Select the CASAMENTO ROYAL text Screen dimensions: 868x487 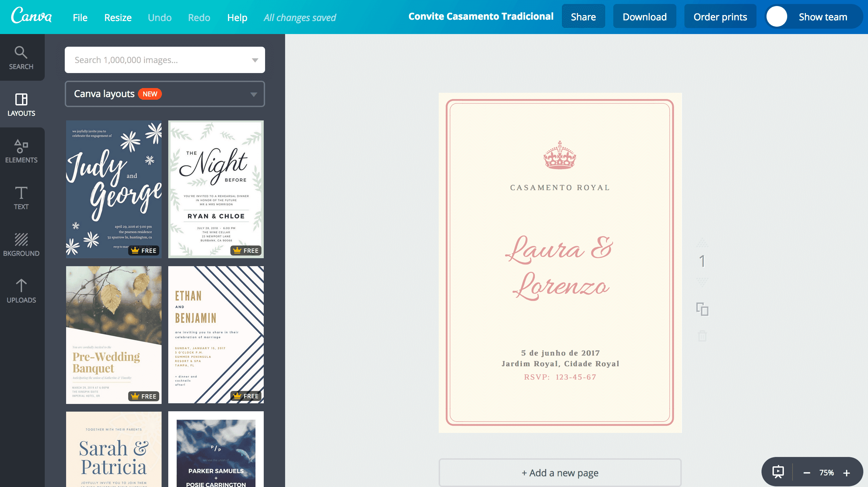click(x=560, y=187)
